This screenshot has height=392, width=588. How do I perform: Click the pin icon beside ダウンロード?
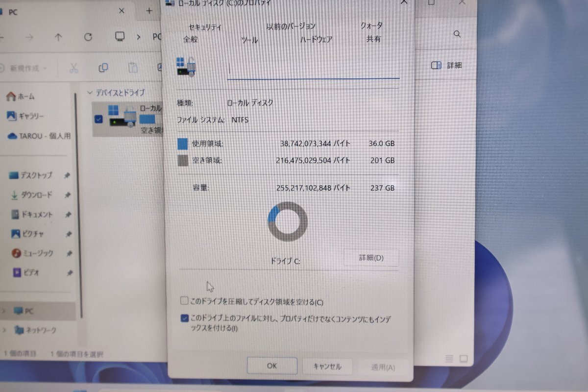click(68, 195)
